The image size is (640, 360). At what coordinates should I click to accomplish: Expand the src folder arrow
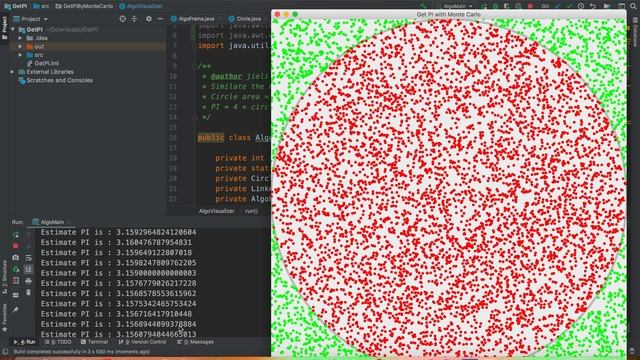(20, 55)
